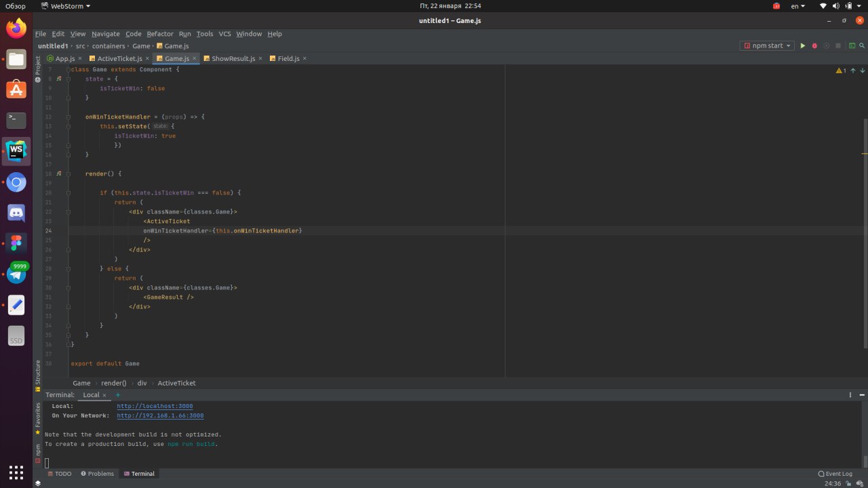Close the Local terminal tab
The width and height of the screenshot is (868, 488).
[x=104, y=395]
